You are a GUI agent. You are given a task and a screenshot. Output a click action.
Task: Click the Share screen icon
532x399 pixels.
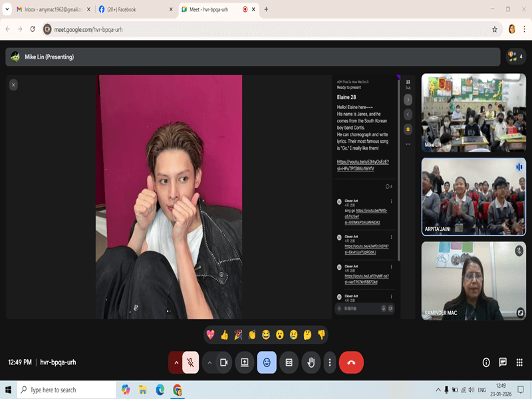click(x=245, y=362)
